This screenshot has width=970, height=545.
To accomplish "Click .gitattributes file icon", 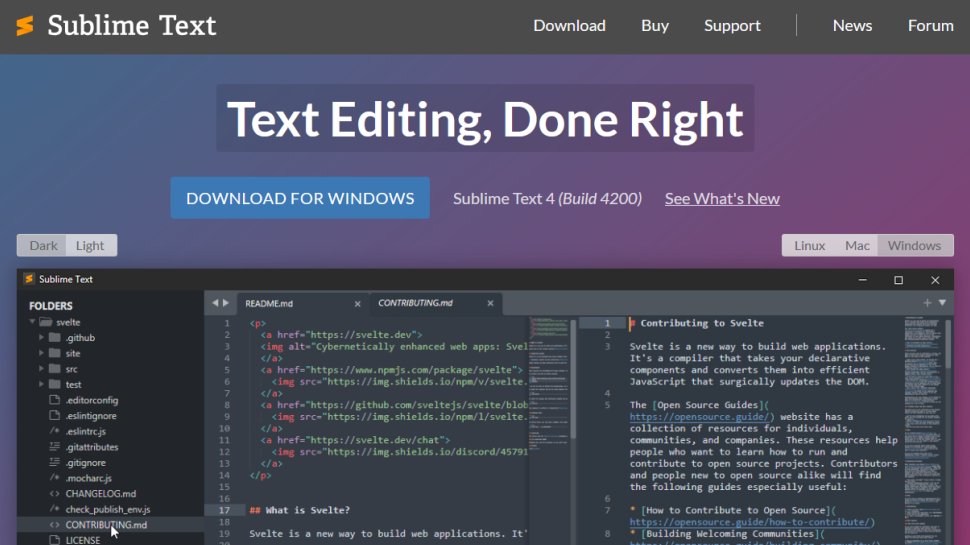I will click(x=54, y=446).
